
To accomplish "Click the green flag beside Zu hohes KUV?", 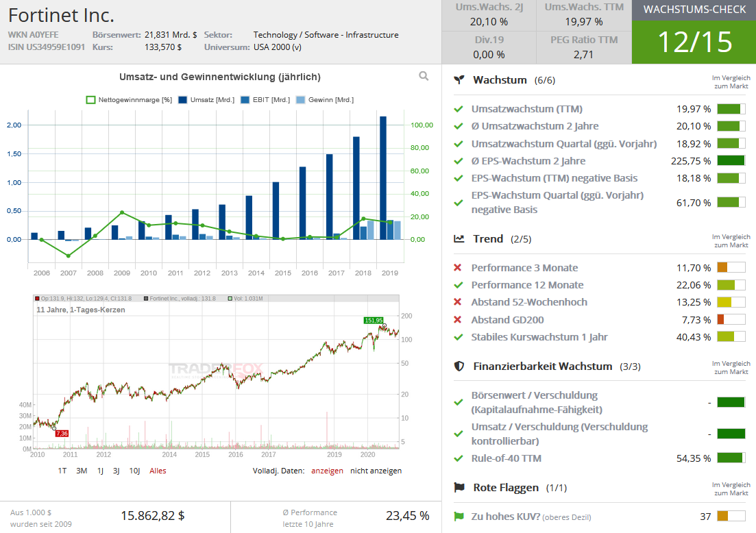I will [459, 517].
